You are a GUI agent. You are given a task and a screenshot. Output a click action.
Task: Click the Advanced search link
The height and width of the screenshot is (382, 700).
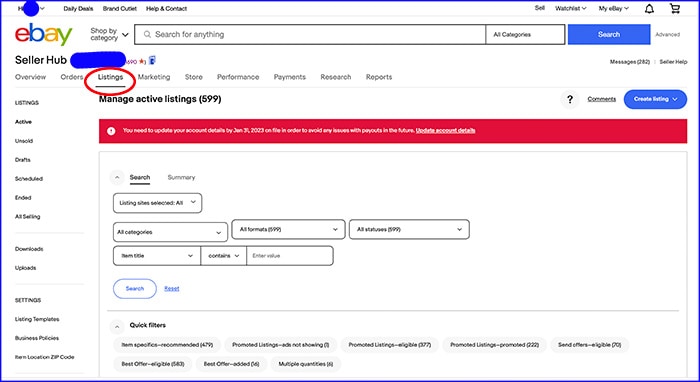tap(667, 34)
